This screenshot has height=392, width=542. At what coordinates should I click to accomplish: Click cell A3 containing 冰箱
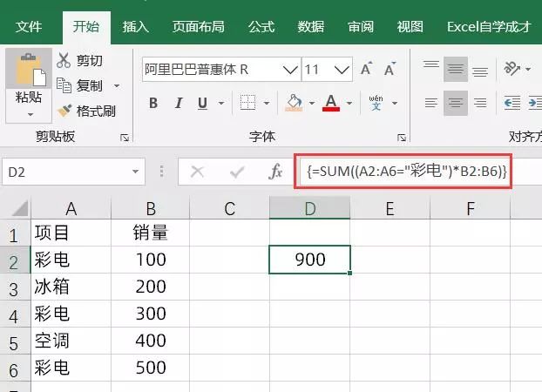(71, 287)
